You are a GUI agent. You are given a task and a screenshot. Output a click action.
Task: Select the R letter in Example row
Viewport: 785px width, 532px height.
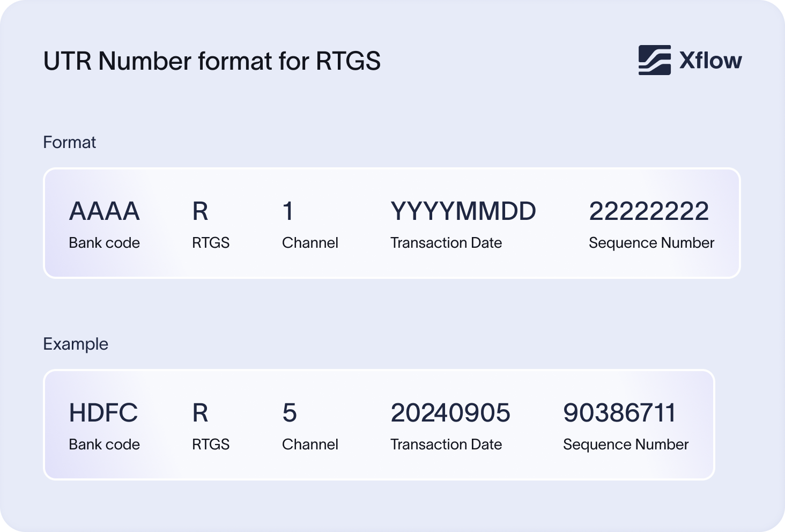pyautogui.click(x=200, y=413)
